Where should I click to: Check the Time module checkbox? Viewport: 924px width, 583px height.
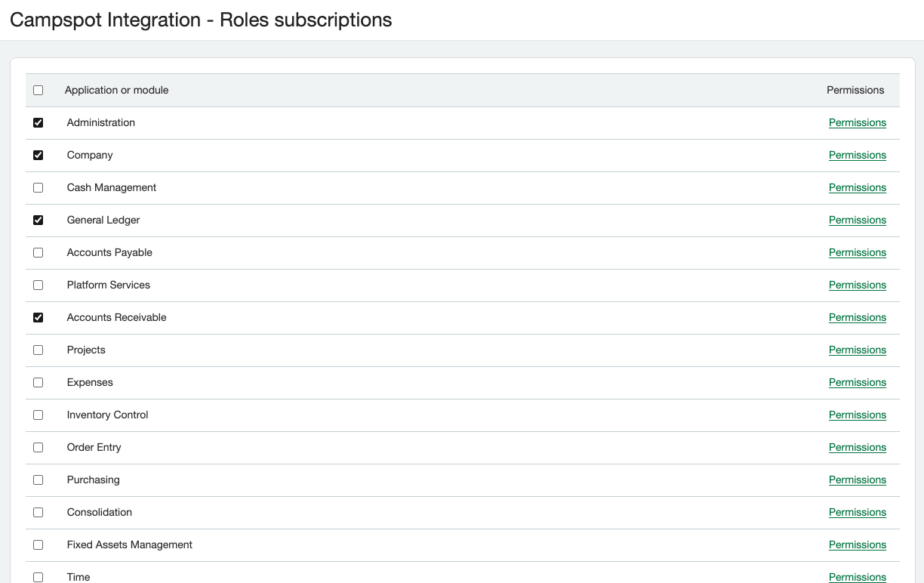38,577
